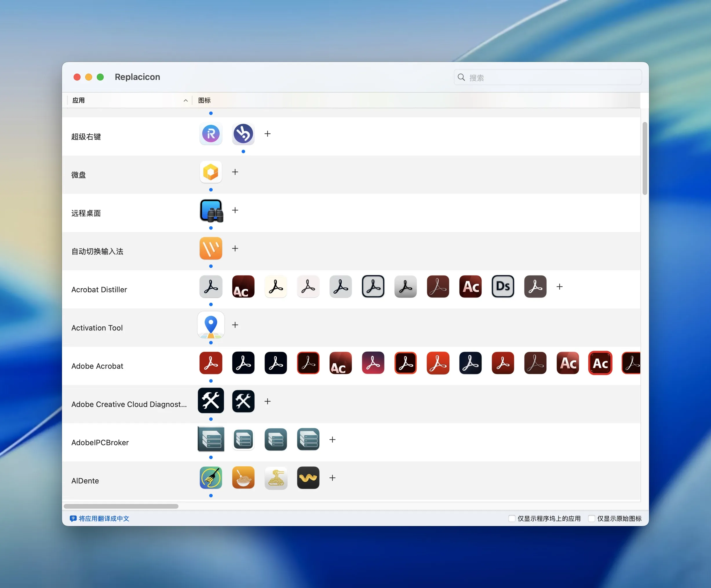Click the sort chevron on 应用 column header
Image resolution: width=711 pixels, height=588 pixels.
click(x=185, y=100)
